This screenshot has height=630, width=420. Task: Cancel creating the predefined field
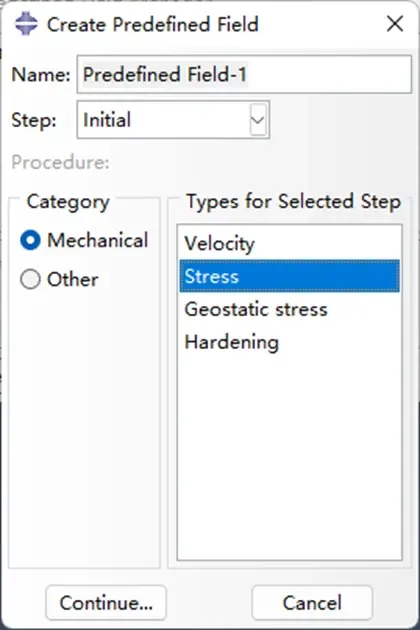[x=312, y=603]
